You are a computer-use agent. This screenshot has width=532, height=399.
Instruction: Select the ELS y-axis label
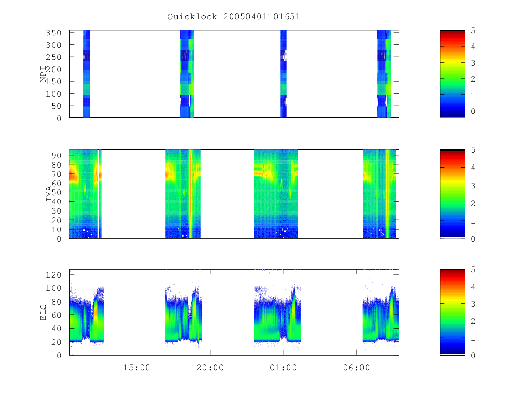pyautogui.click(x=43, y=312)
